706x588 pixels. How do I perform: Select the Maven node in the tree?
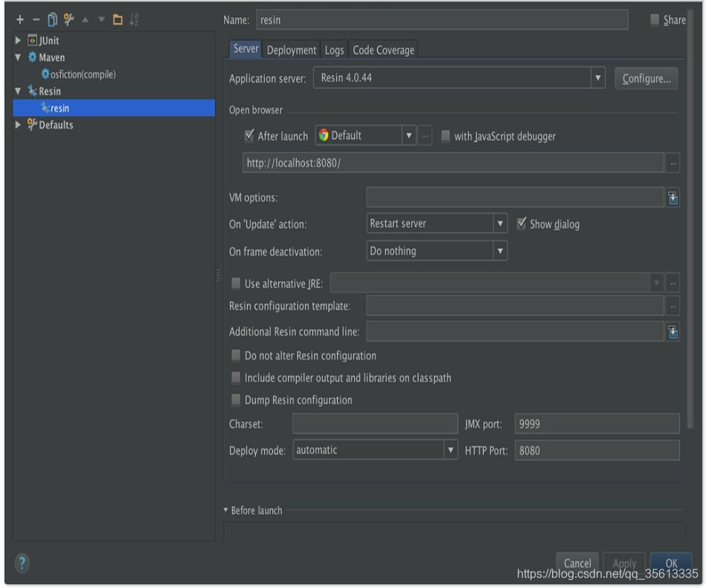pyautogui.click(x=46, y=57)
